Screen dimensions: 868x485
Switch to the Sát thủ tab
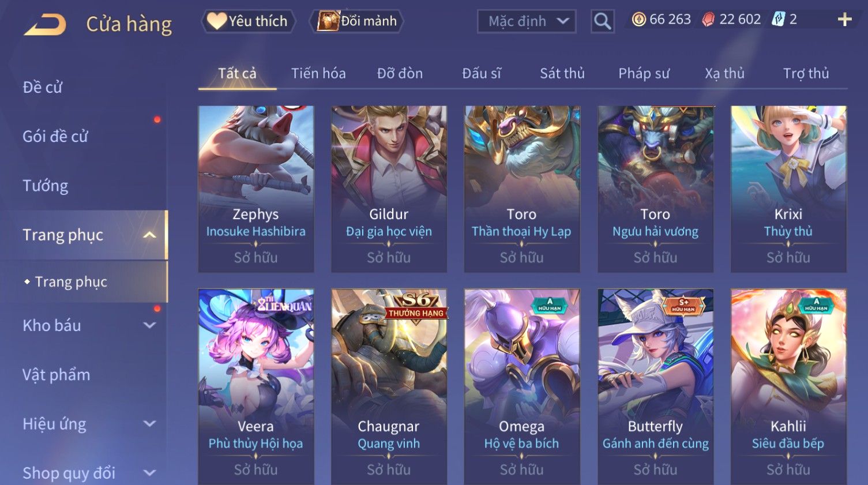coord(562,73)
